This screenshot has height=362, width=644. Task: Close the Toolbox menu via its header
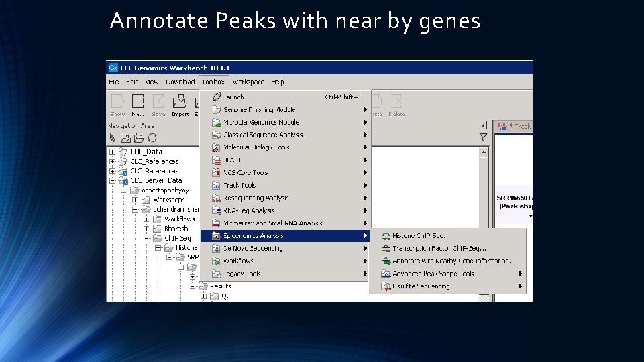(x=213, y=82)
